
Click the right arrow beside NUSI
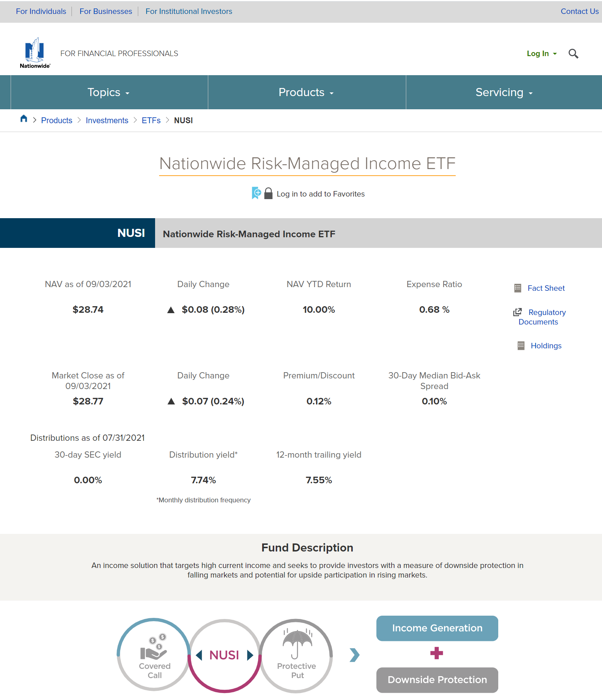click(250, 655)
